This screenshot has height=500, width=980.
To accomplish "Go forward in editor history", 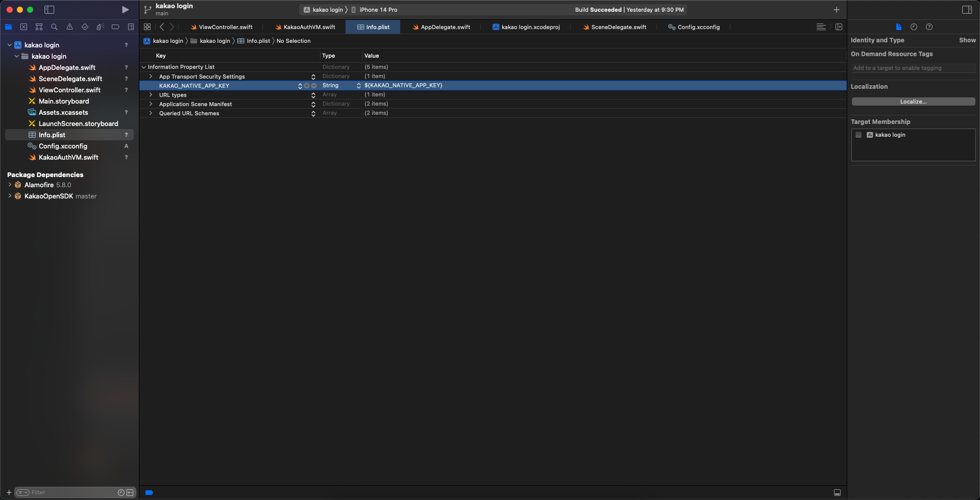I will pos(172,27).
